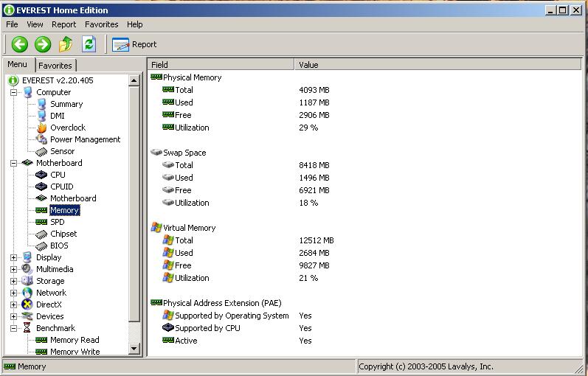The width and height of the screenshot is (588, 376).
Task: Click the Power Management icon
Action: 41,139
